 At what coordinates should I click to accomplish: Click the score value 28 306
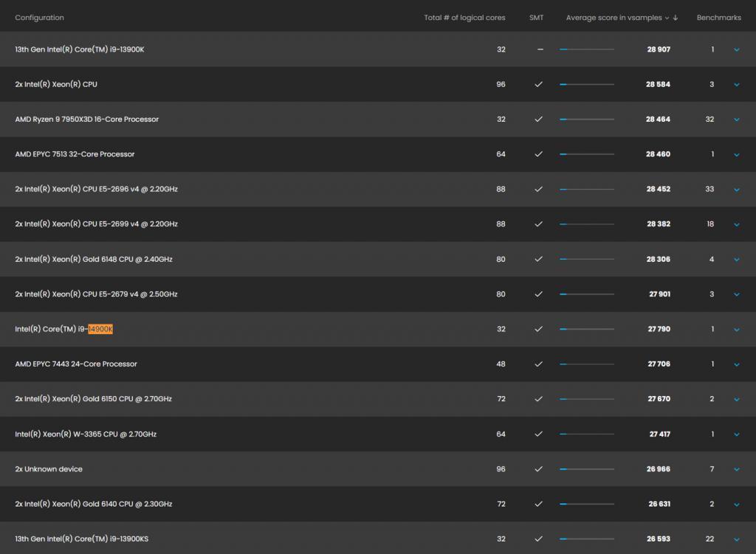(659, 259)
